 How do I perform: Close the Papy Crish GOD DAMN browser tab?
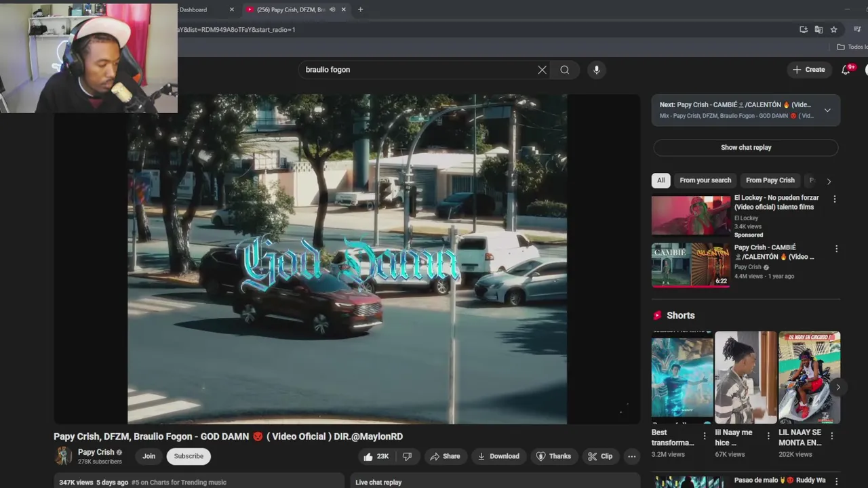(344, 9)
